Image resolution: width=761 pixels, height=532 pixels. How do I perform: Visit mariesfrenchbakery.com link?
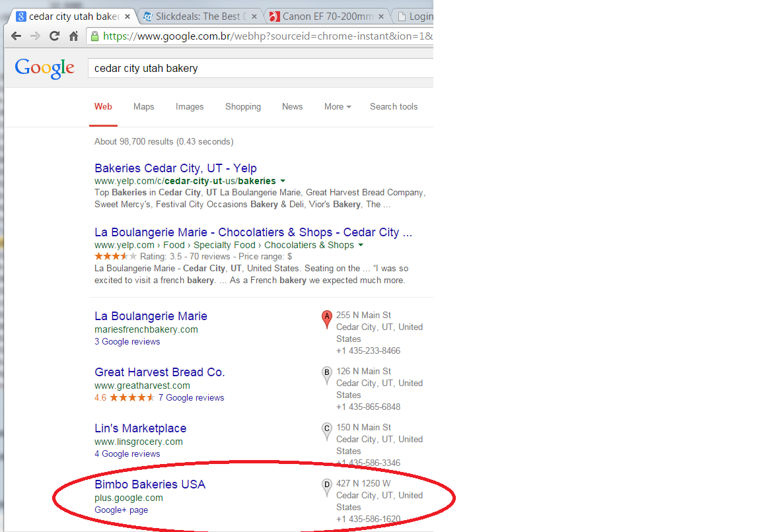tap(146, 330)
